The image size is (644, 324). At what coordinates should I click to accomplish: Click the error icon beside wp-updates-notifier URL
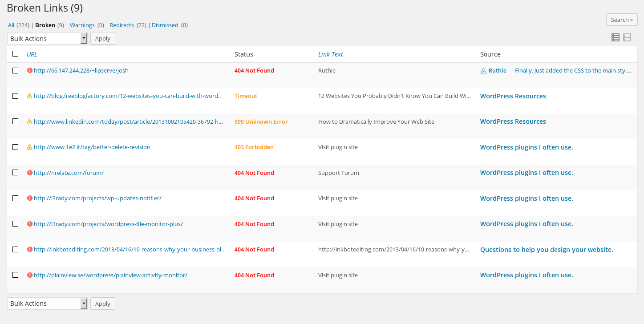point(30,198)
